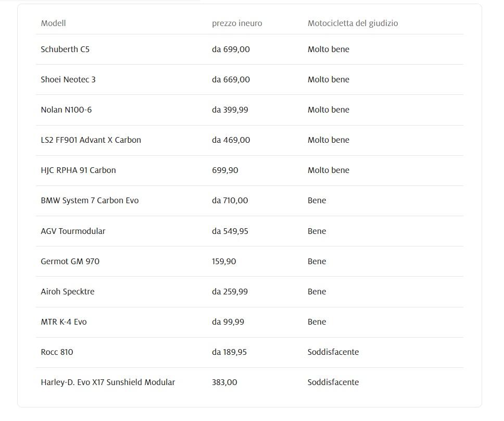Click the Modell column header
This screenshot has height=421, width=504.
[53, 23]
